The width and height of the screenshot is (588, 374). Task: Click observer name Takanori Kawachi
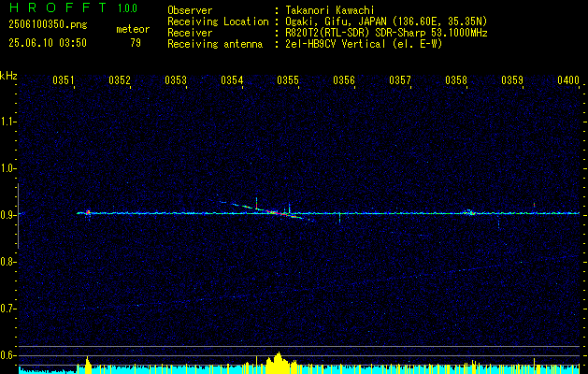coord(330,10)
